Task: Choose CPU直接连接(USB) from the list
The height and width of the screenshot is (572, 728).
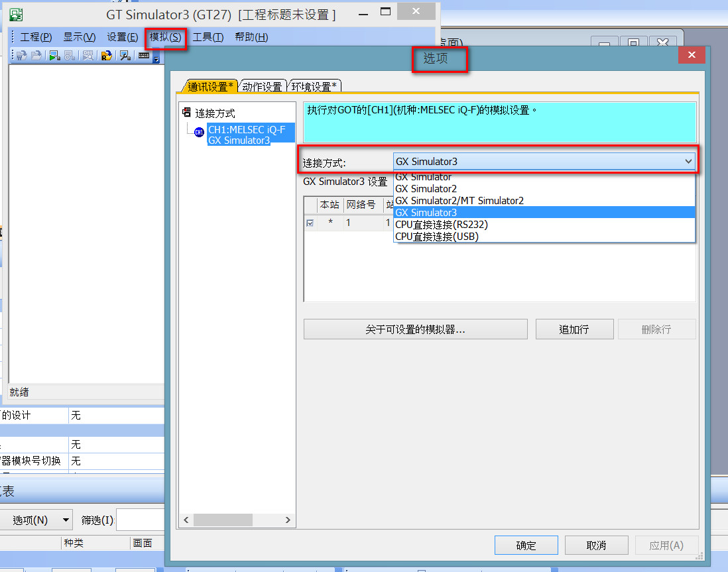Action: pos(436,237)
